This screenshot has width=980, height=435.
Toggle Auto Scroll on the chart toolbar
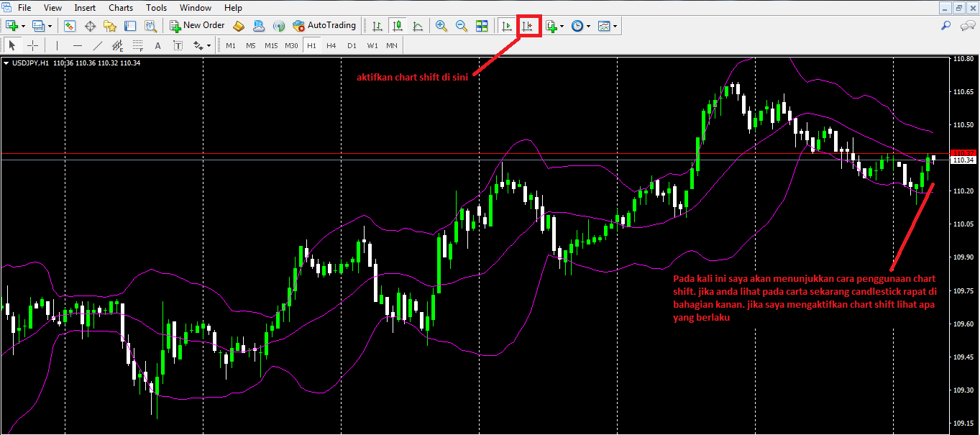[x=507, y=26]
